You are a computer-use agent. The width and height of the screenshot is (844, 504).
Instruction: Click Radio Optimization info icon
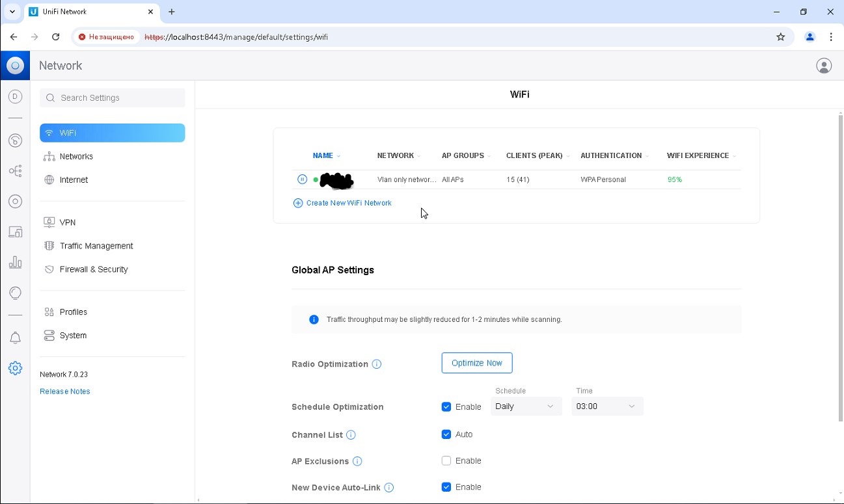(377, 364)
